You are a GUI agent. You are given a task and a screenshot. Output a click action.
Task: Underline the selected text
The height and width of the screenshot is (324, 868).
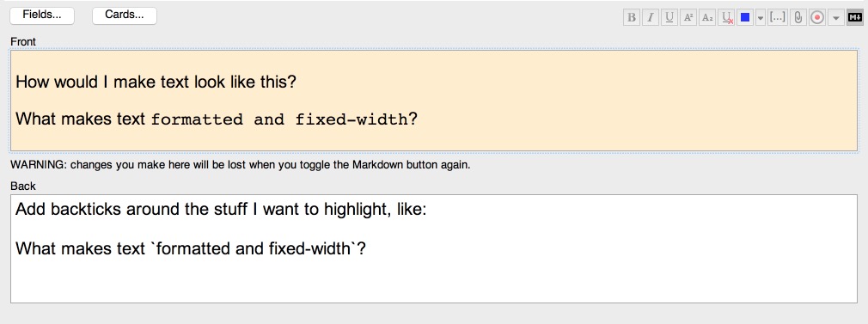[x=669, y=17]
